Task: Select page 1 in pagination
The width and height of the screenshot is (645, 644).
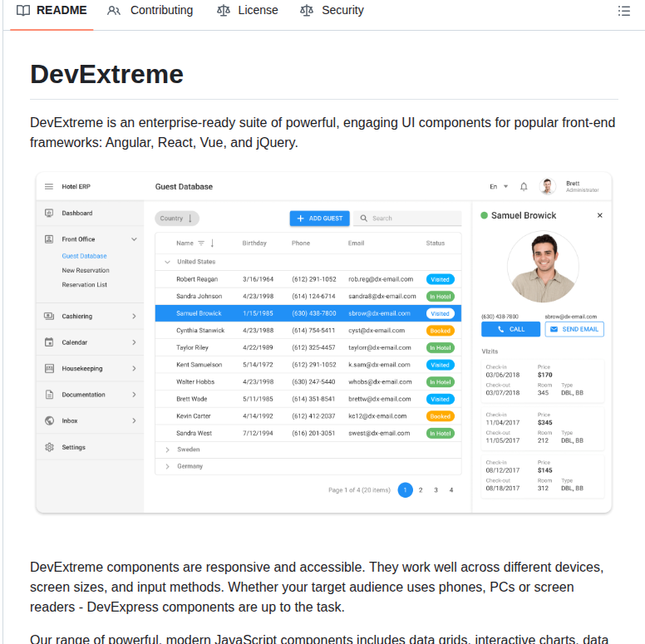Action: tap(405, 490)
